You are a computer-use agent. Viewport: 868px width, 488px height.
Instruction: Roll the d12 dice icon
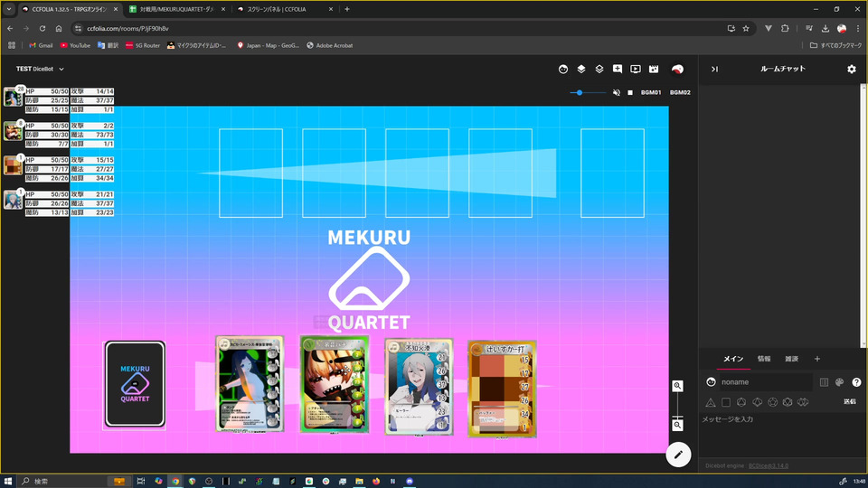(772, 402)
